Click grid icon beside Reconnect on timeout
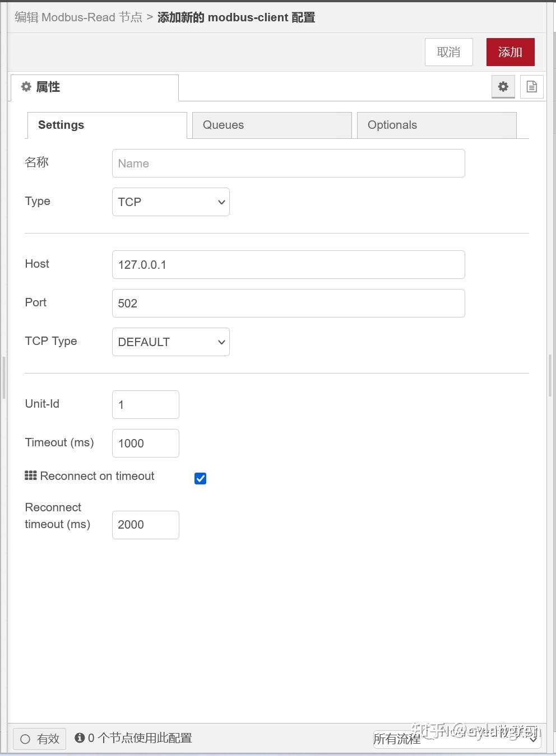The width and height of the screenshot is (556, 756). (x=31, y=475)
